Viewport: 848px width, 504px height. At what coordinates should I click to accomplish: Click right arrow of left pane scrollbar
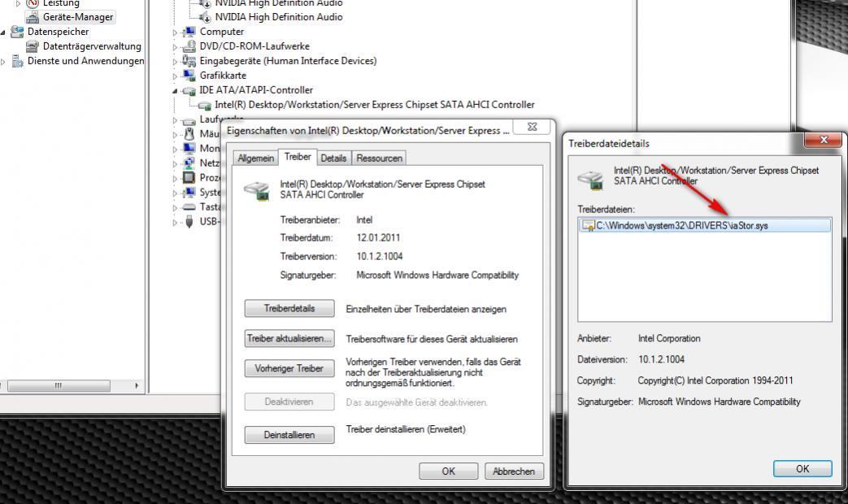point(137,385)
